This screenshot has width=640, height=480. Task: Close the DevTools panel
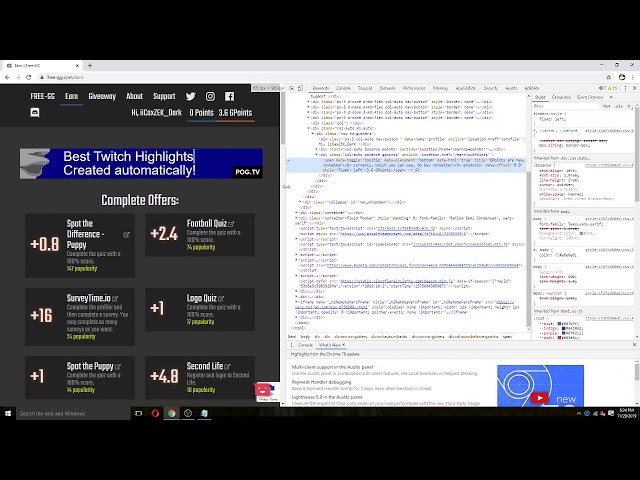point(634,88)
